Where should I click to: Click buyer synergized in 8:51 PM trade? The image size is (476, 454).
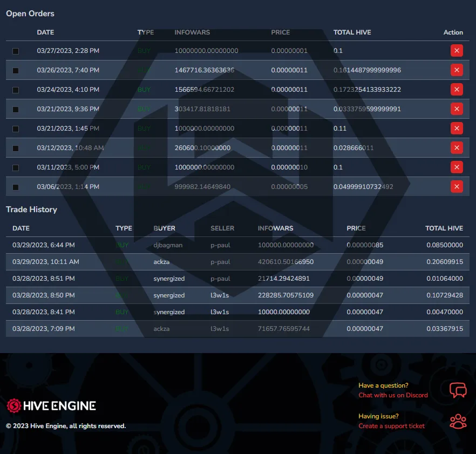[x=169, y=279]
